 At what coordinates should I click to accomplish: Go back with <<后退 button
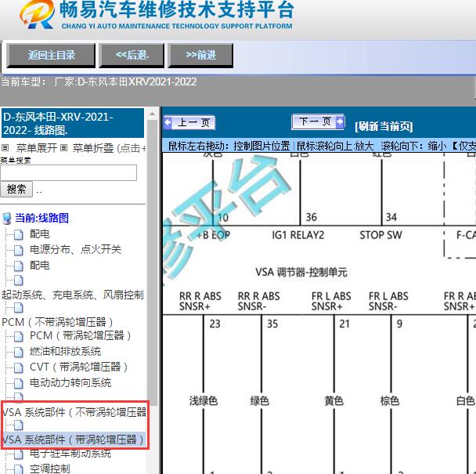pos(132,56)
